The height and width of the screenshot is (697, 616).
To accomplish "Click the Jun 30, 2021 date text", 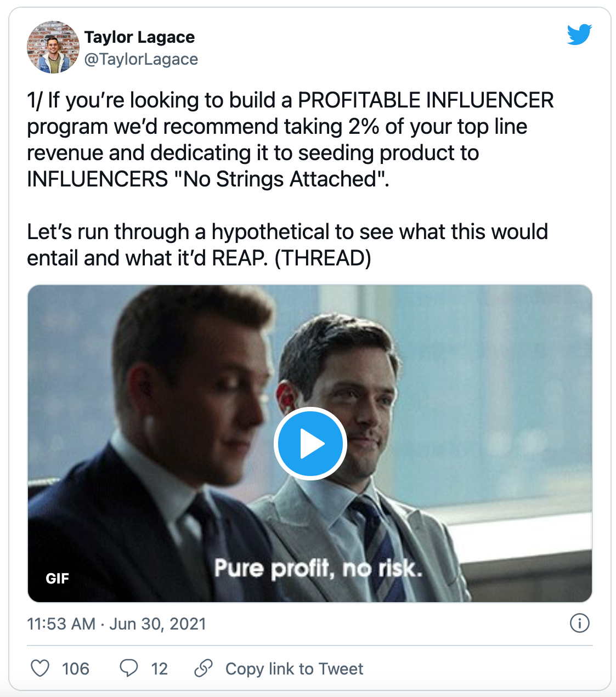I will click(x=158, y=624).
